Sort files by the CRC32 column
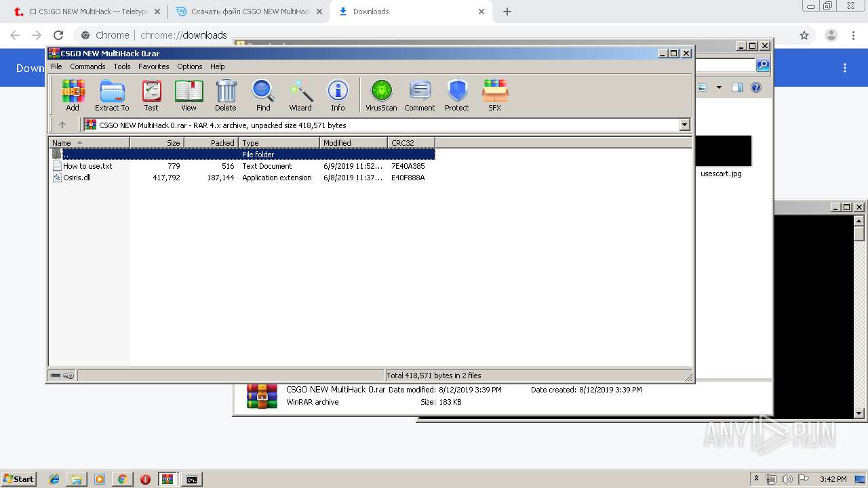Screen dimensions: 868x488 [411, 142]
